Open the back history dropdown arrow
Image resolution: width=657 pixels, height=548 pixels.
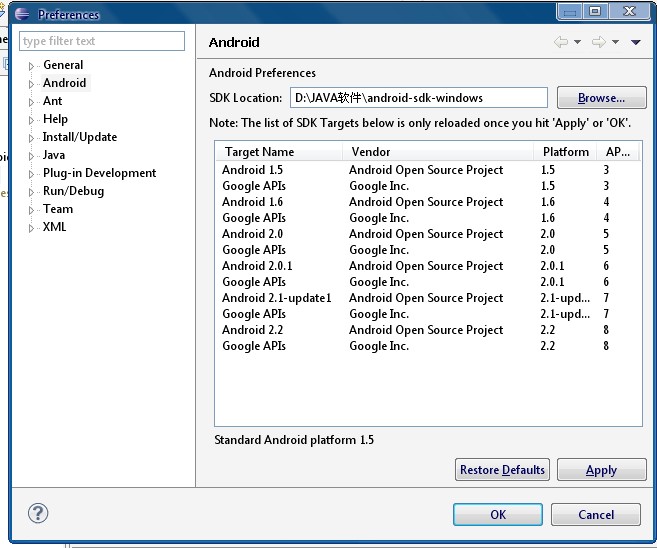(577, 42)
